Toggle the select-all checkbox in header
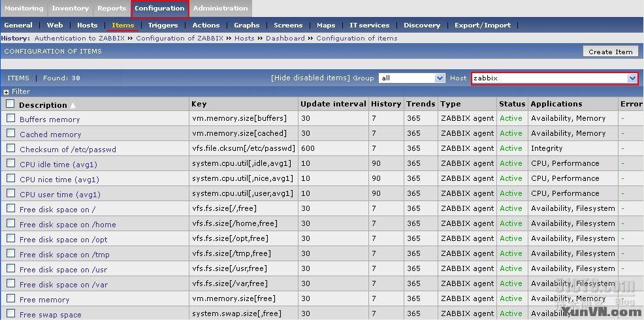Image resolution: width=644 pixels, height=320 pixels. click(10, 104)
